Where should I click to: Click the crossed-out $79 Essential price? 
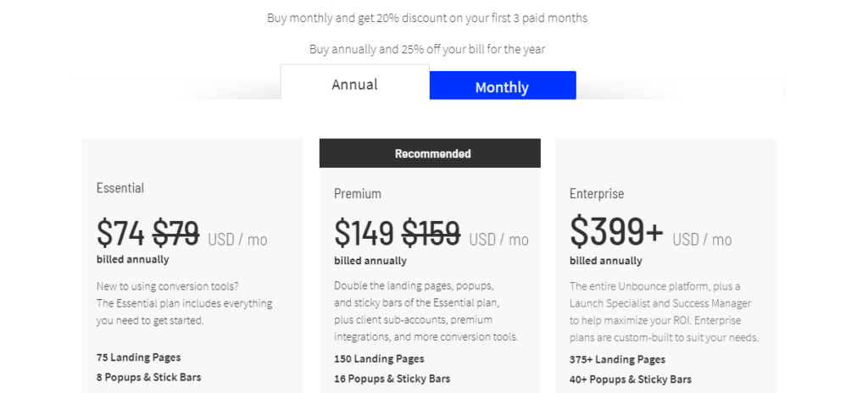(x=176, y=232)
